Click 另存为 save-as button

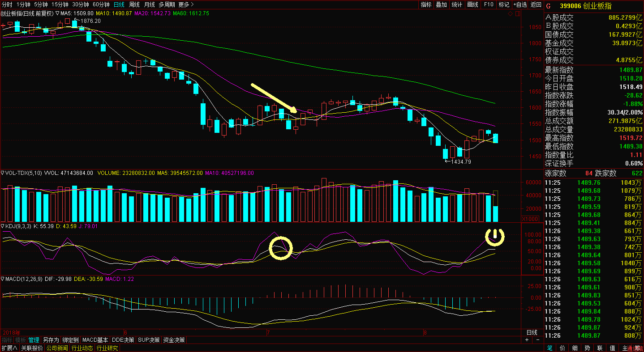coord(51,340)
